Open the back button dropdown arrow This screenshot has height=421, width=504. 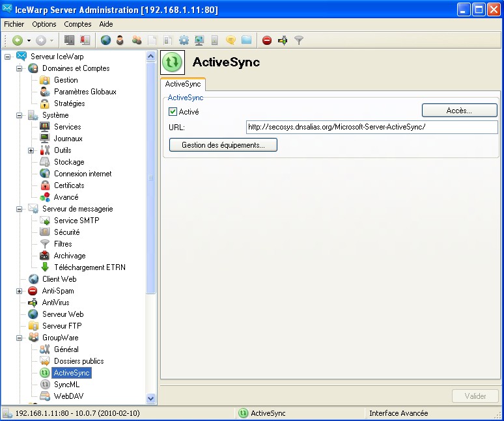tap(29, 40)
